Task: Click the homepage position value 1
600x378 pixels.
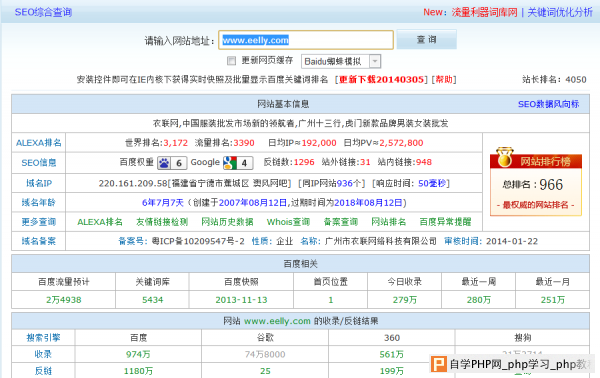Action: click(331, 300)
